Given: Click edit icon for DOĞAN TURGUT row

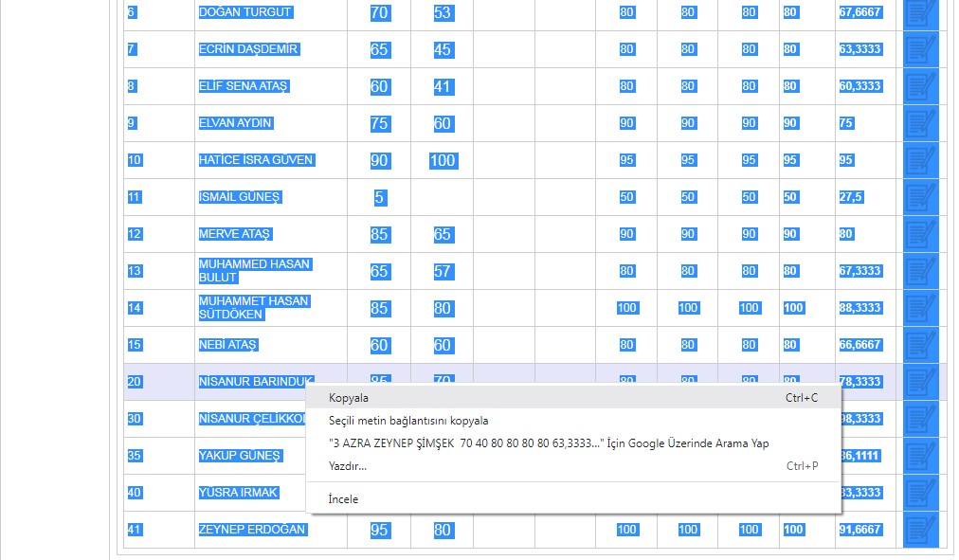Looking at the screenshot, I should pyautogui.click(x=919, y=13).
